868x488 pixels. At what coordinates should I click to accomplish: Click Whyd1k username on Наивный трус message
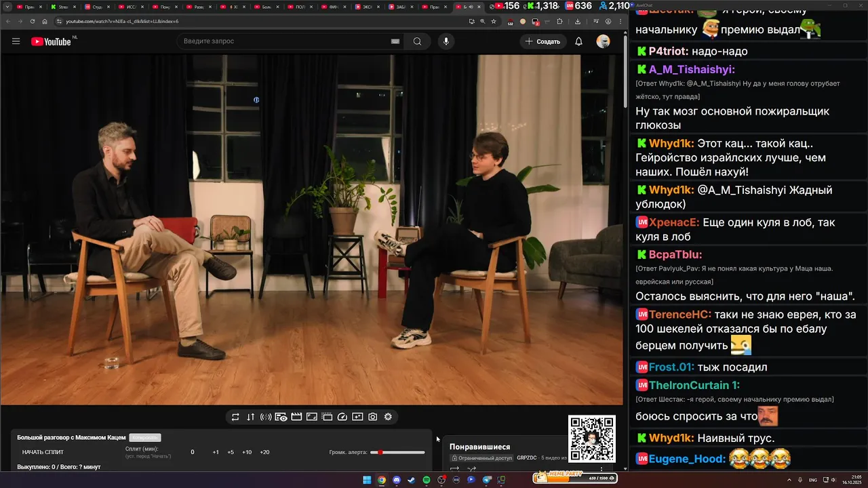[x=671, y=438]
